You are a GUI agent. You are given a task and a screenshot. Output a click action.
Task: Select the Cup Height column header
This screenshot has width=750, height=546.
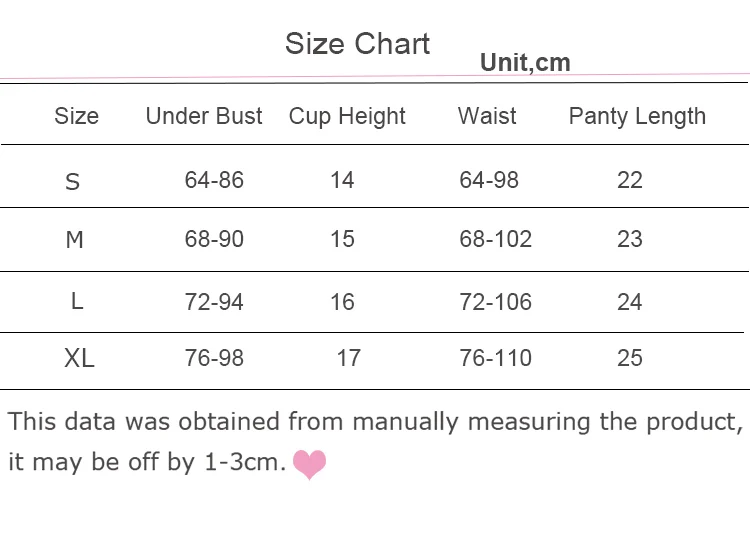(x=347, y=116)
